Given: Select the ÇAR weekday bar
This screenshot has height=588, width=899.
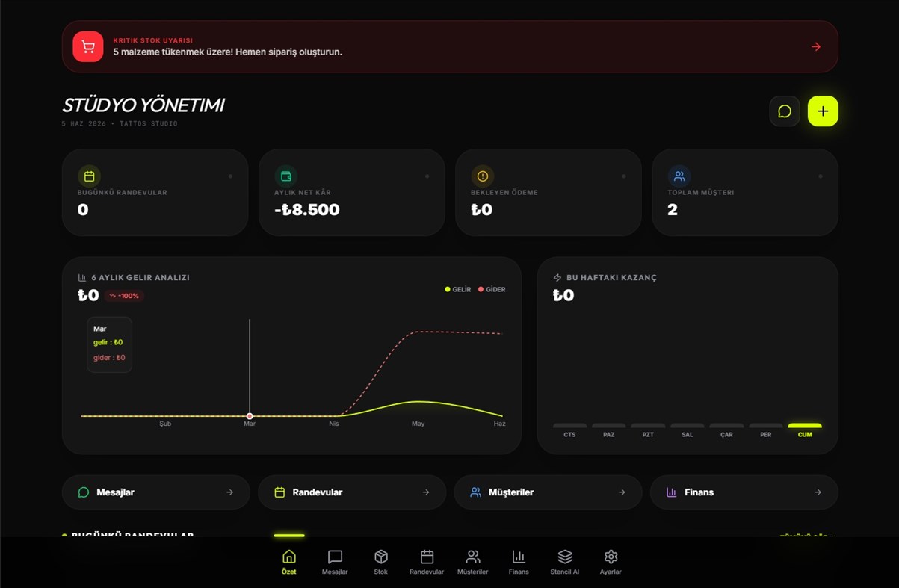Looking at the screenshot, I should pos(726,426).
